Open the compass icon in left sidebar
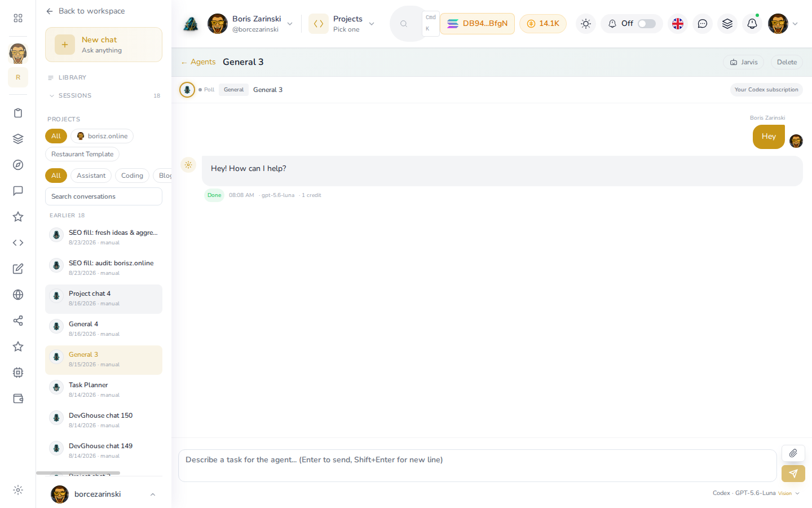This screenshot has width=812, height=508. 18,165
